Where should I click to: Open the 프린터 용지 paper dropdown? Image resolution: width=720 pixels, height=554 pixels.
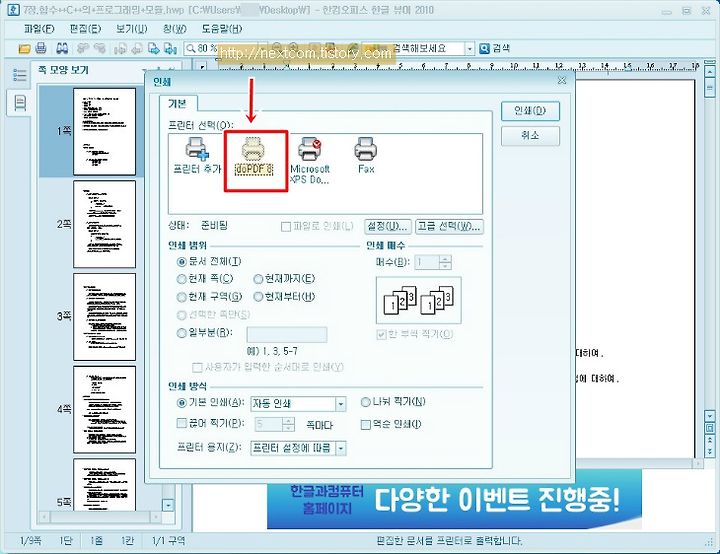[340, 448]
